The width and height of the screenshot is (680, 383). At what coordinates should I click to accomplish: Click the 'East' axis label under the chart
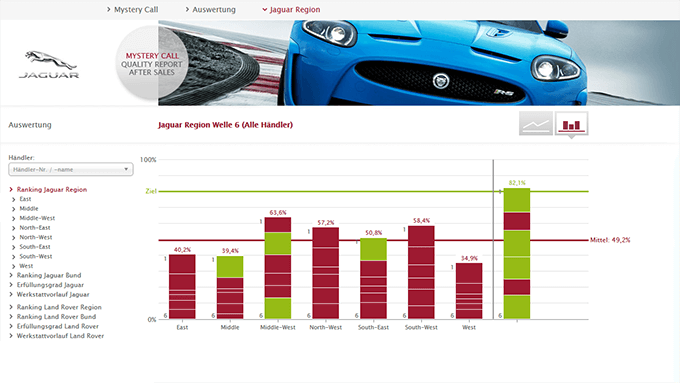point(182,327)
